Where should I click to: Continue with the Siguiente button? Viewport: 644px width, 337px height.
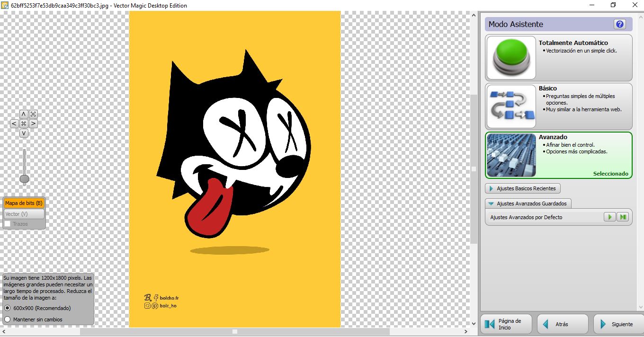[x=618, y=324]
